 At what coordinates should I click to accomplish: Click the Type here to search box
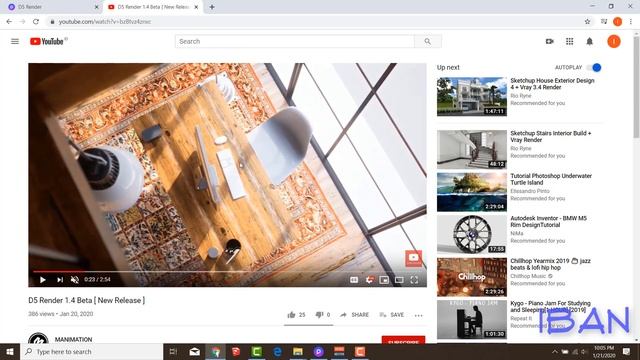(91, 351)
